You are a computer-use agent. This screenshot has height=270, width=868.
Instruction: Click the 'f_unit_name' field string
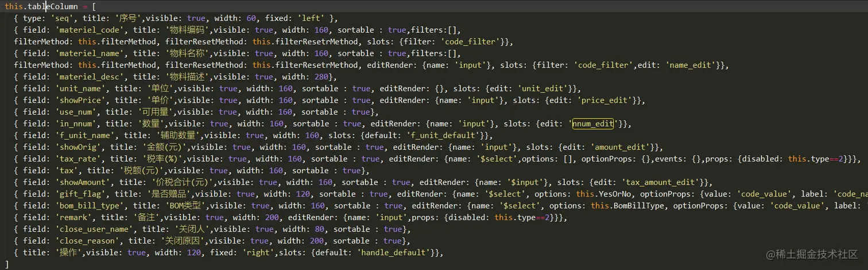pos(86,136)
